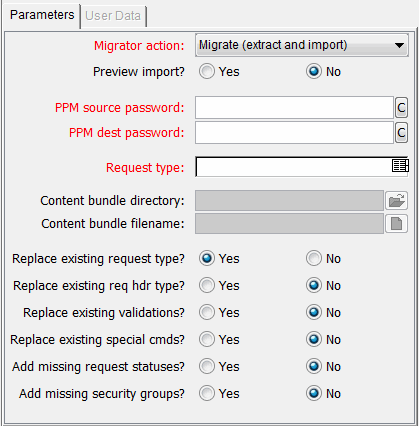Screen dimensions: 420x426
Task: Expand the Migrator action dropdown arrow
Action: click(399, 45)
